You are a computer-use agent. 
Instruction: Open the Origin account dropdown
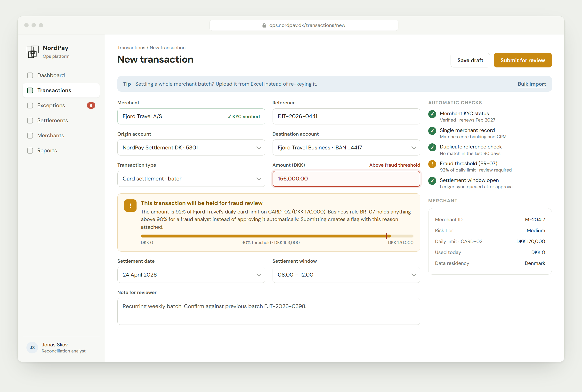(x=191, y=147)
